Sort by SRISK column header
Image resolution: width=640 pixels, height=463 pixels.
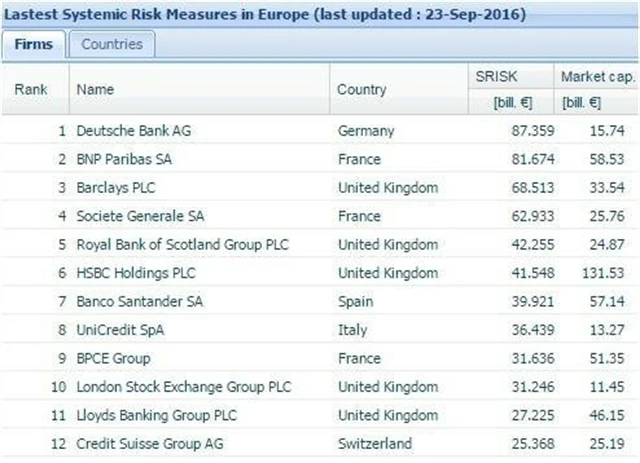pyautogui.click(x=497, y=76)
